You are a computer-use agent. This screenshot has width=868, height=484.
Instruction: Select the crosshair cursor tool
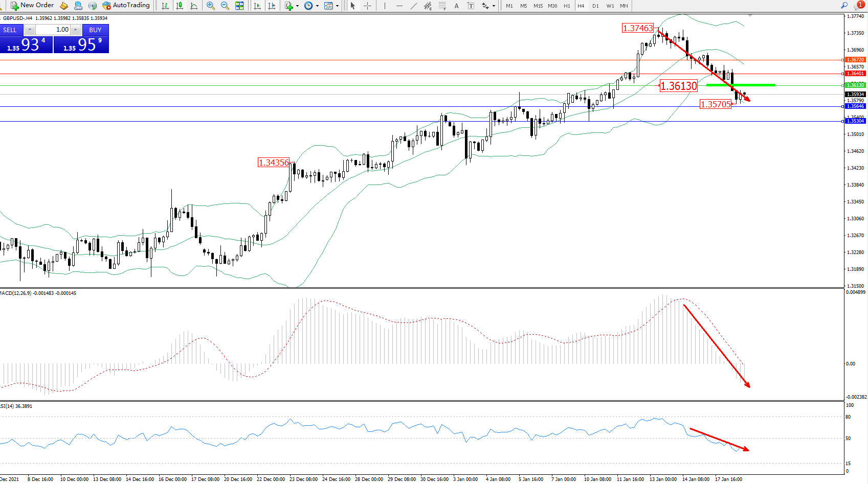pyautogui.click(x=367, y=6)
